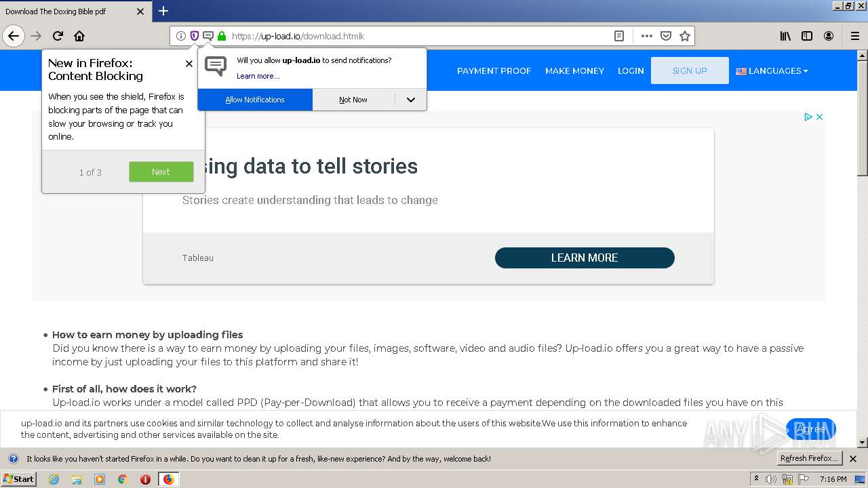The width and height of the screenshot is (868, 488).
Task: Click Agree on the cookie notice
Action: [x=810, y=429]
